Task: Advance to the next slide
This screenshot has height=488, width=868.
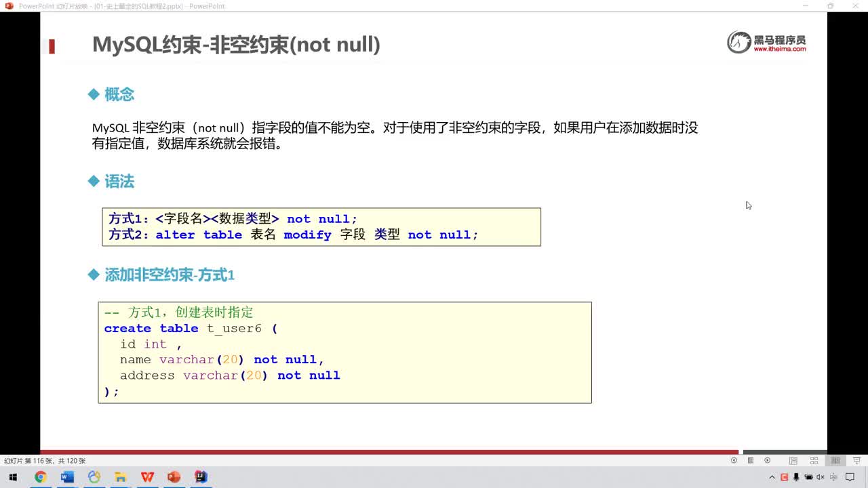Action: (x=768, y=460)
